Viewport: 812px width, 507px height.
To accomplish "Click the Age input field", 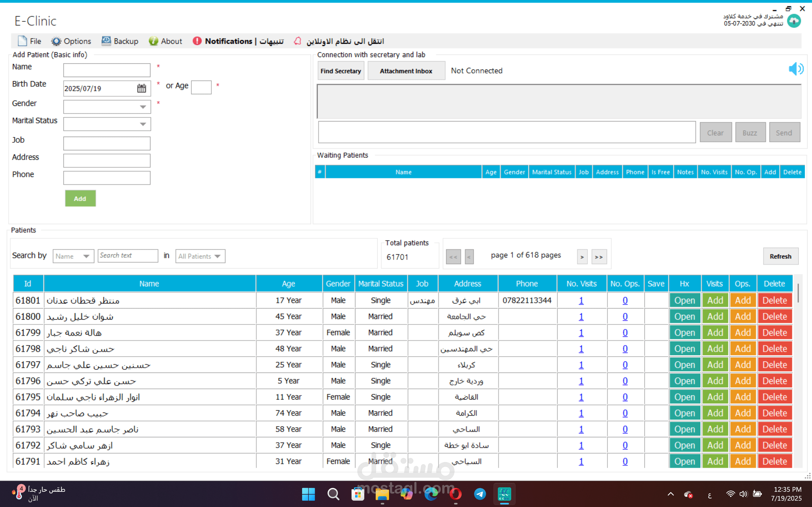I will [x=201, y=87].
